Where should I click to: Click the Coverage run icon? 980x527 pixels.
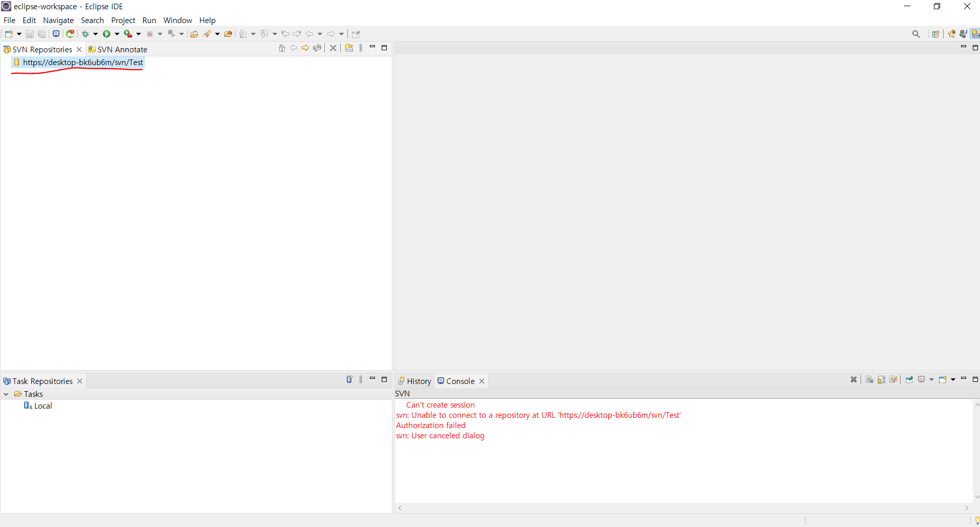tap(128, 34)
